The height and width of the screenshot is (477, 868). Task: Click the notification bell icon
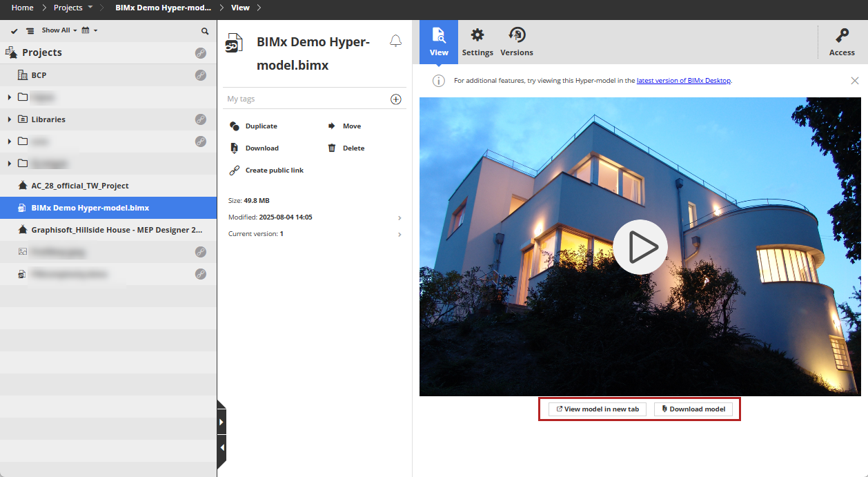[x=395, y=41]
